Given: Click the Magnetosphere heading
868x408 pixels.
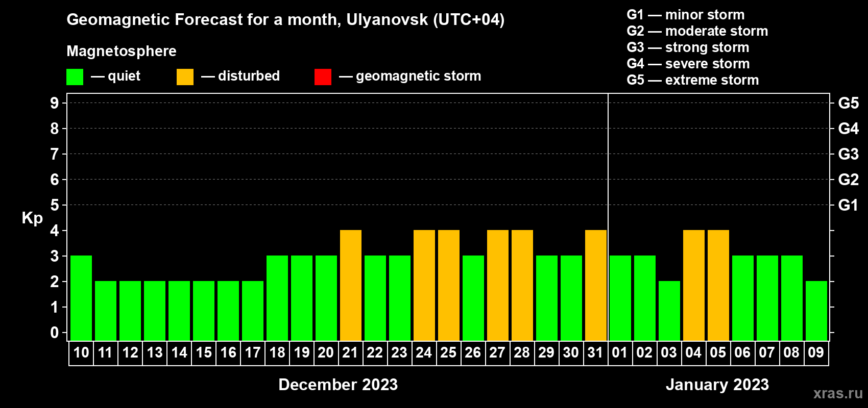Looking at the screenshot, I should point(122,51).
